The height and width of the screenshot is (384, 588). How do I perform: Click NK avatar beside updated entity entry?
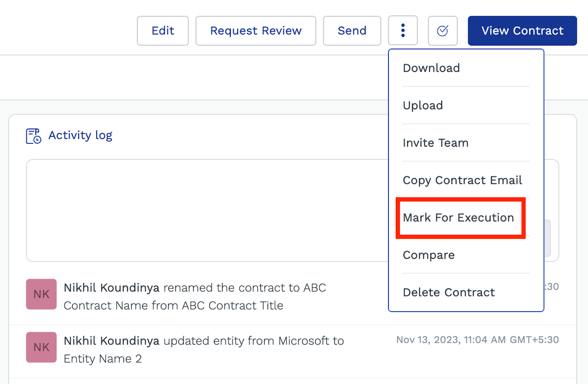[x=41, y=347]
